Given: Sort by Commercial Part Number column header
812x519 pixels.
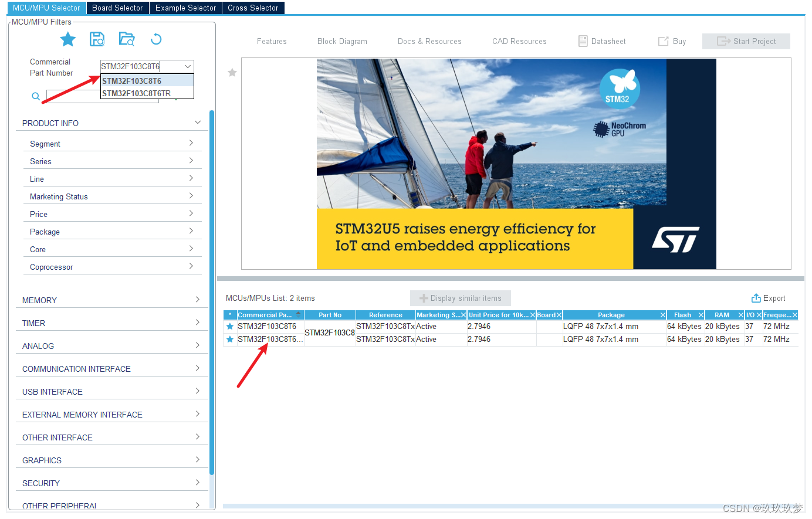Looking at the screenshot, I should point(270,315).
